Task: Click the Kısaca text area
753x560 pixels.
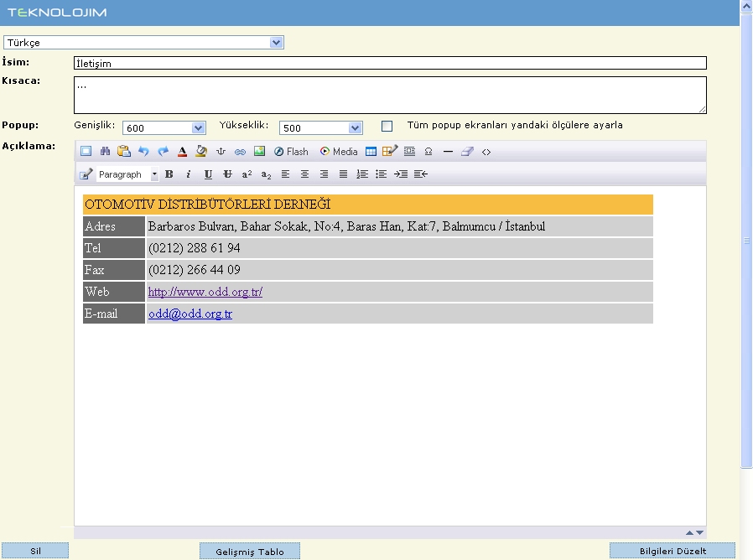Action: [x=390, y=95]
